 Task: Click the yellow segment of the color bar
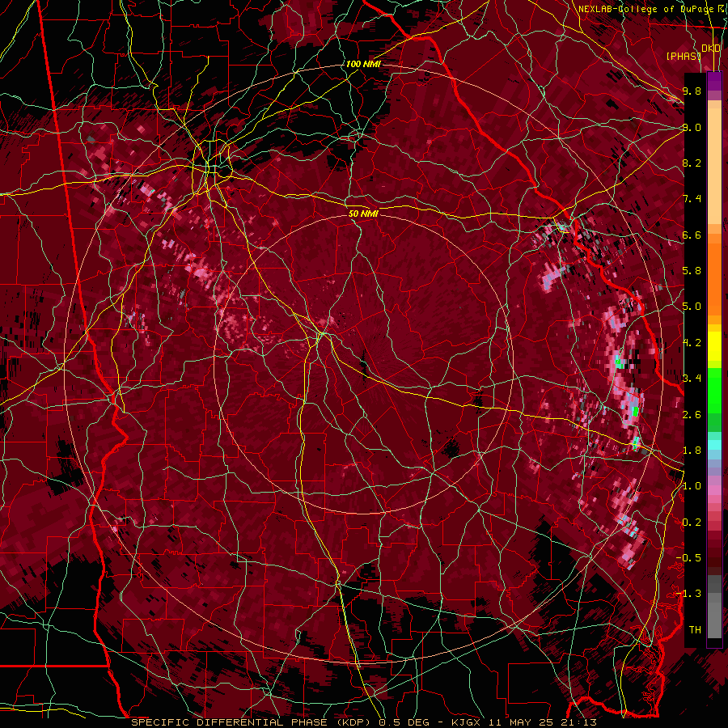pos(714,346)
